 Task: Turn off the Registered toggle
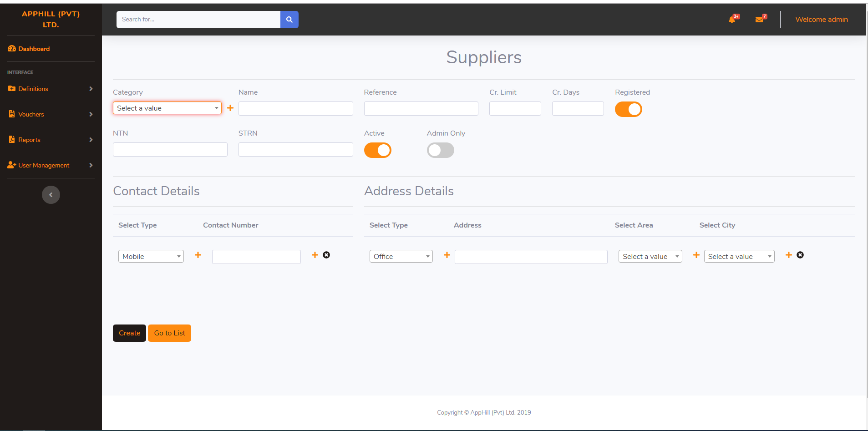coord(628,109)
